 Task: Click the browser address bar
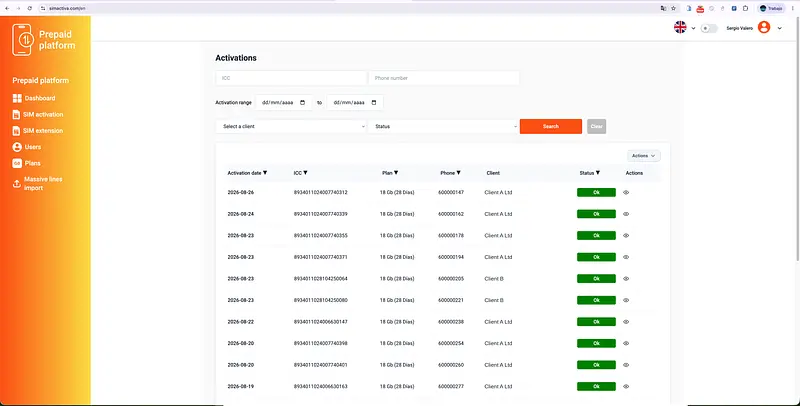[x=347, y=8]
